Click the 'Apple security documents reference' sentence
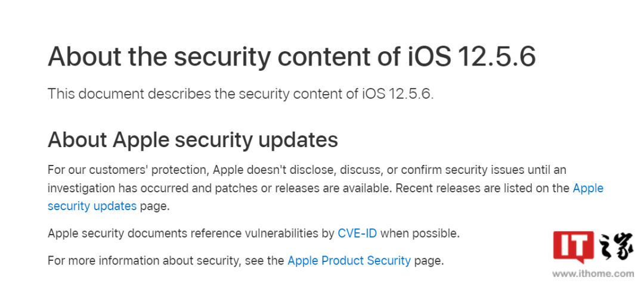The height and width of the screenshot is (287, 644). tap(253, 233)
